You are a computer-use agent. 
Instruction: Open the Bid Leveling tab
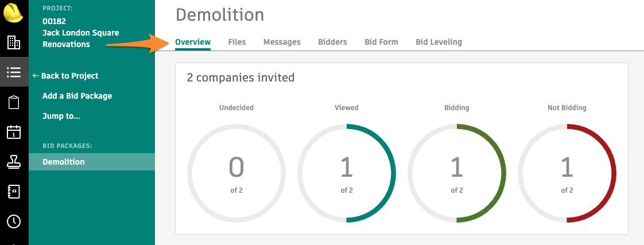click(439, 42)
